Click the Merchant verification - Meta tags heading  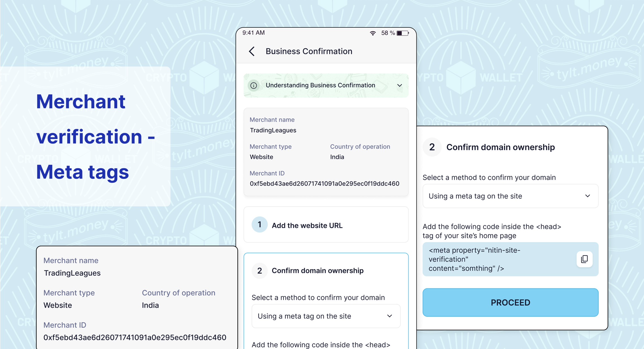pos(95,136)
